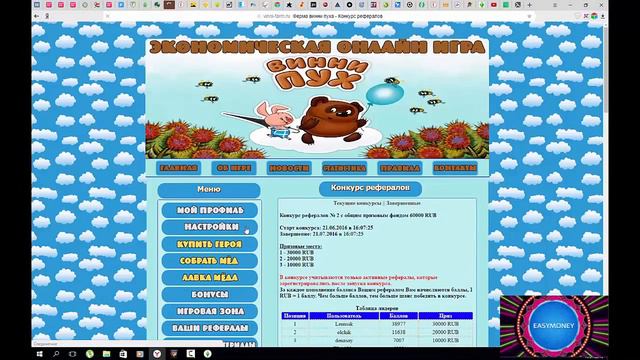
Task: Open the ПРАВИЛА navigation button
Action: [400, 168]
